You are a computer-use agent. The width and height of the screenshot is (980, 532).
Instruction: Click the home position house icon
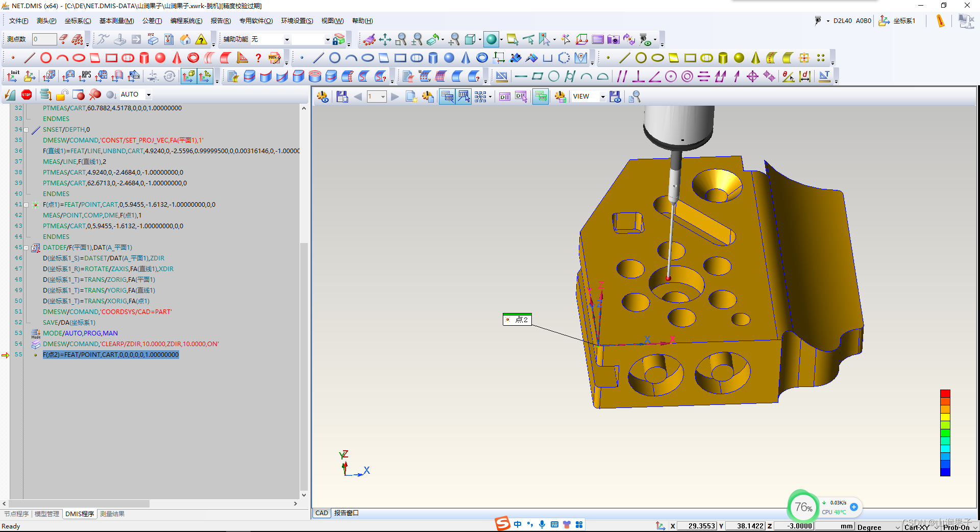tap(185, 39)
